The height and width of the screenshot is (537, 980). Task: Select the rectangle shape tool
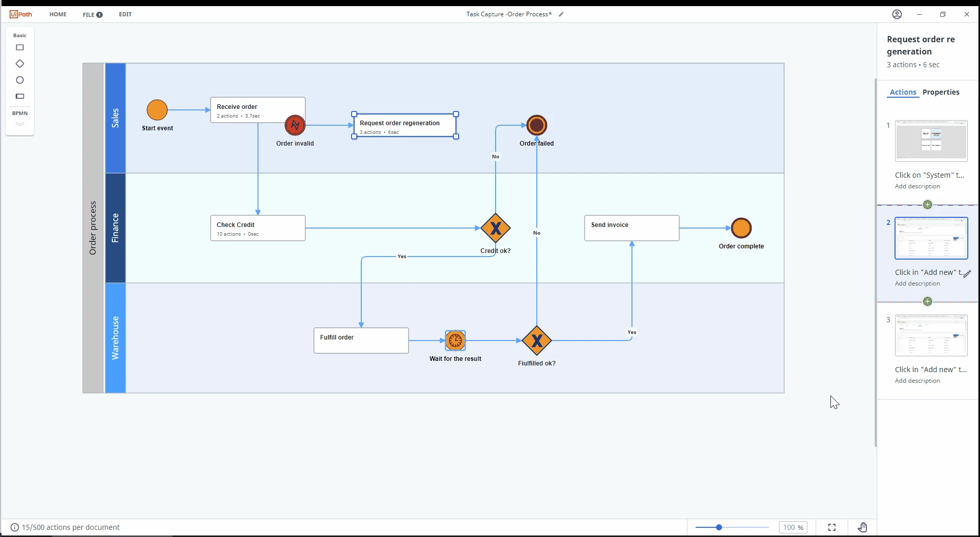coord(20,47)
